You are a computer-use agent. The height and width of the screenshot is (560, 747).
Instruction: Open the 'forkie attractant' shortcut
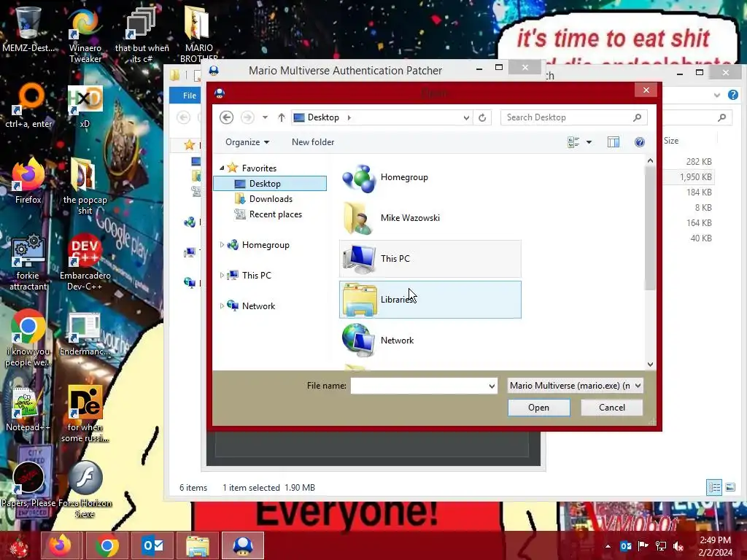pos(28,262)
